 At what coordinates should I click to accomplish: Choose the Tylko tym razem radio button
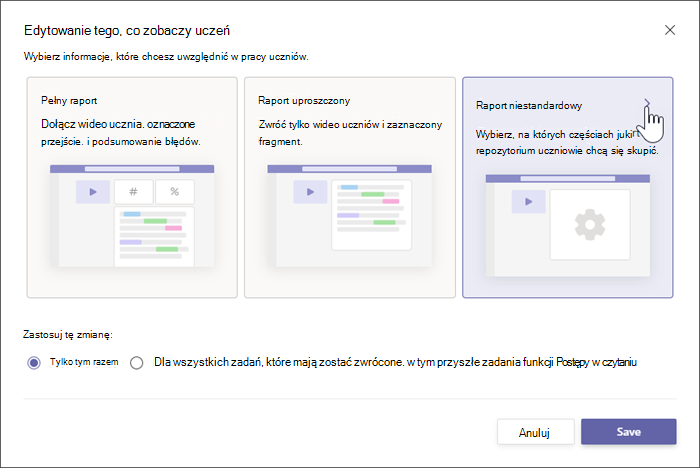34,363
